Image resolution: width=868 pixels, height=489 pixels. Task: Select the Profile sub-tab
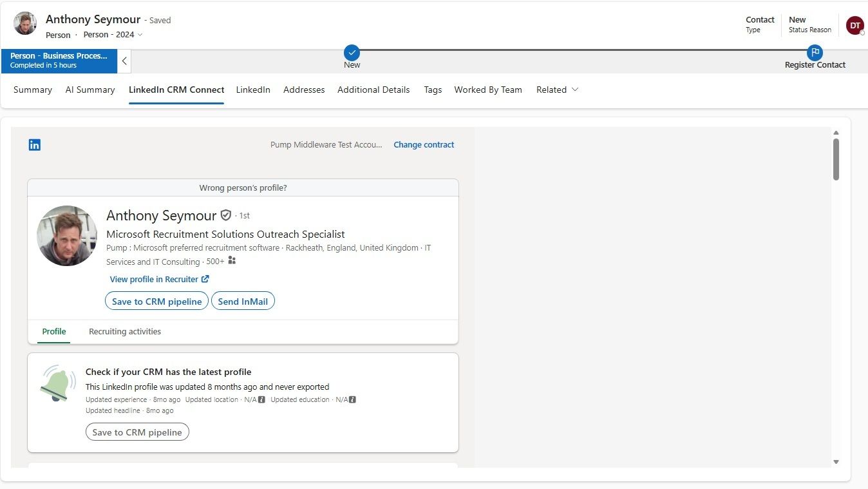click(x=54, y=332)
